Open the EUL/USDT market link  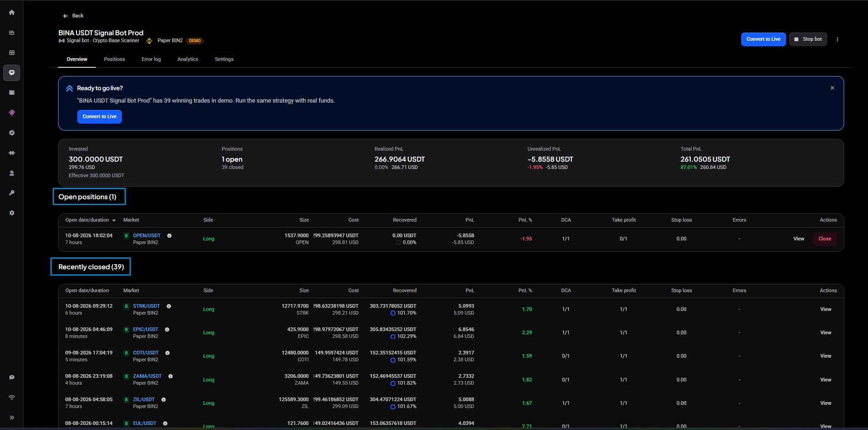145,424
